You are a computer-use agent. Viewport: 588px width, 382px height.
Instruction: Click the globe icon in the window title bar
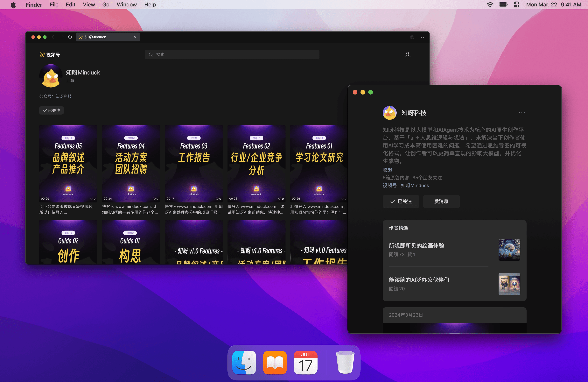click(x=412, y=37)
